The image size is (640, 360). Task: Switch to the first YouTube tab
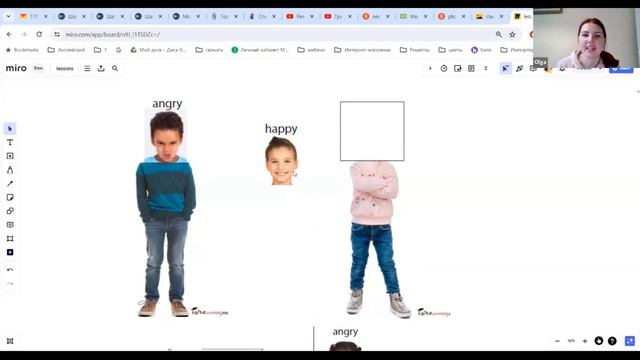(x=299, y=16)
